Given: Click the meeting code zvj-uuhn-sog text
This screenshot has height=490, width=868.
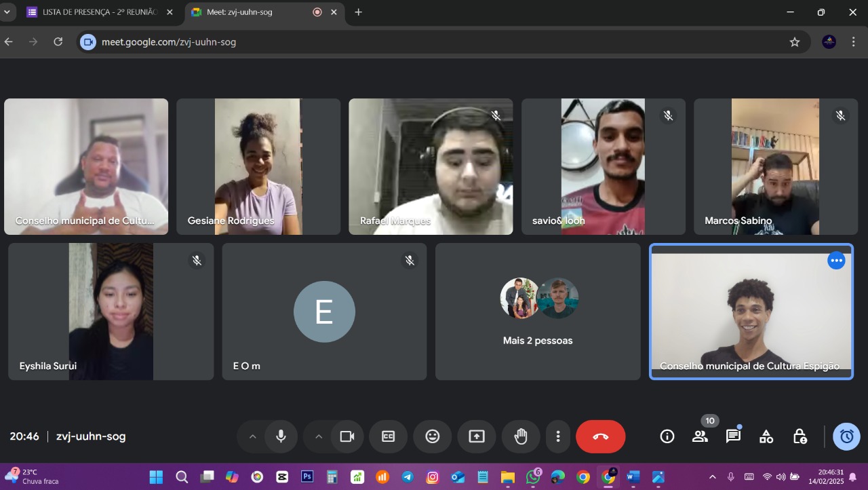Looking at the screenshot, I should coord(91,436).
